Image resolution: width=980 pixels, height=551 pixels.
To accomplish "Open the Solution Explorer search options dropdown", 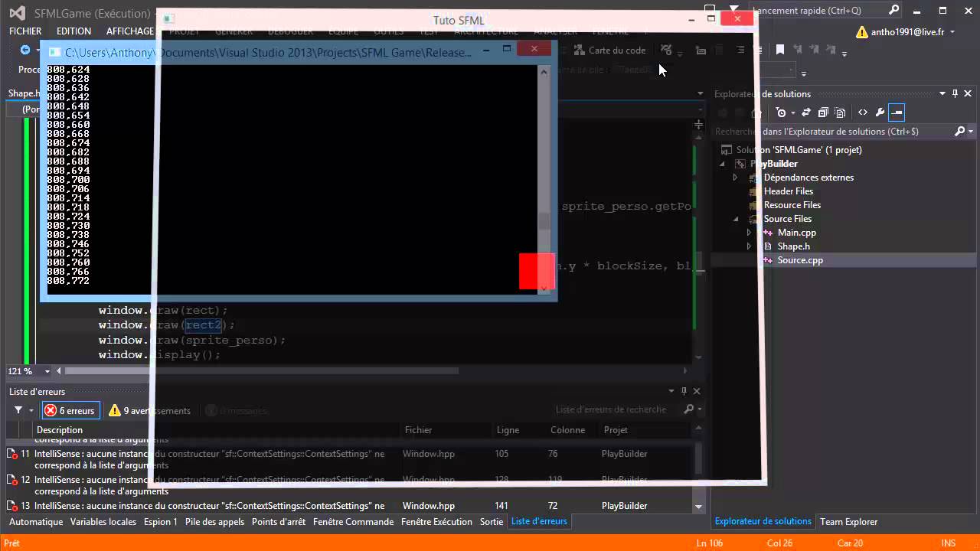I will point(971,132).
